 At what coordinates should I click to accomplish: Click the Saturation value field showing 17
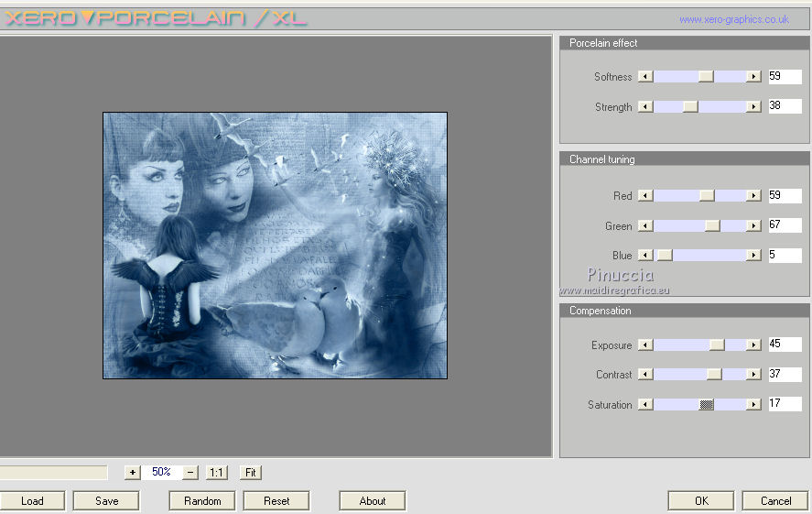[x=785, y=404]
